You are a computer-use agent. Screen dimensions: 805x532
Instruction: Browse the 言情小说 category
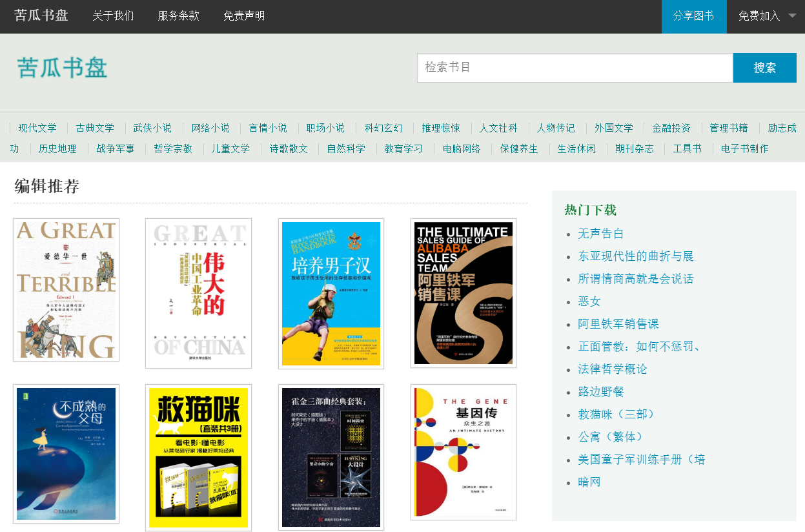(x=268, y=128)
